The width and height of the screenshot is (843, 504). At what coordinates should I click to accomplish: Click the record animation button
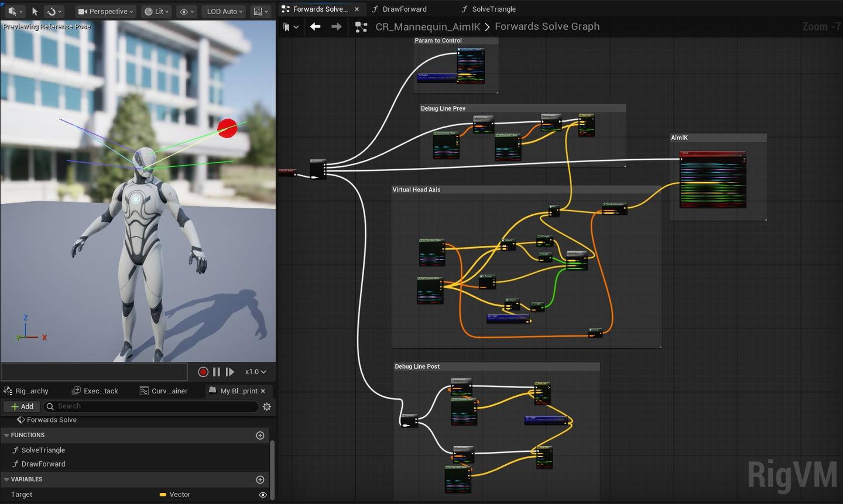[x=203, y=372]
